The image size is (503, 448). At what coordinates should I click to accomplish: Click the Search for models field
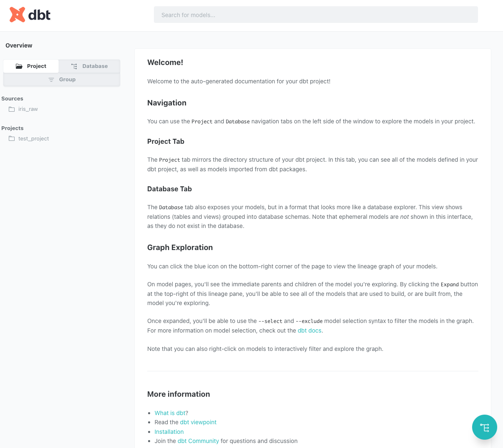pyautogui.click(x=316, y=15)
